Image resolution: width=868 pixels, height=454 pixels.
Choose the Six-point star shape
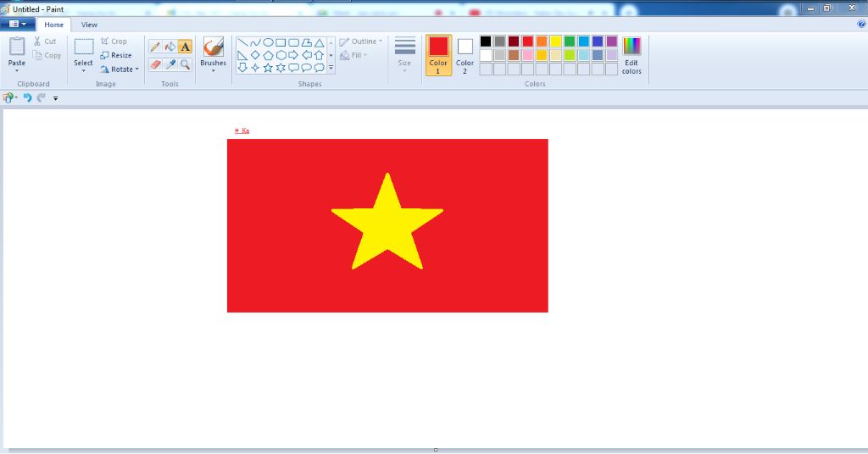pos(281,68)
